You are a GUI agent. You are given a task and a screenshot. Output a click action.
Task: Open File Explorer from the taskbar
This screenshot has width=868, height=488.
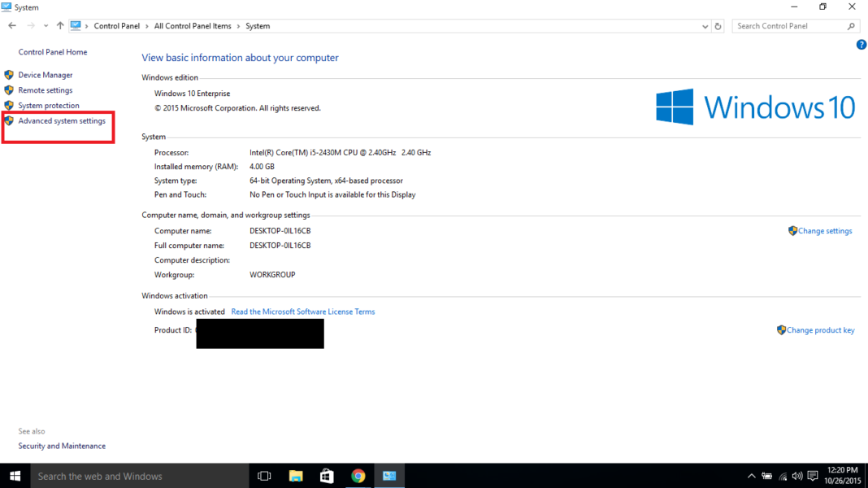295,475
